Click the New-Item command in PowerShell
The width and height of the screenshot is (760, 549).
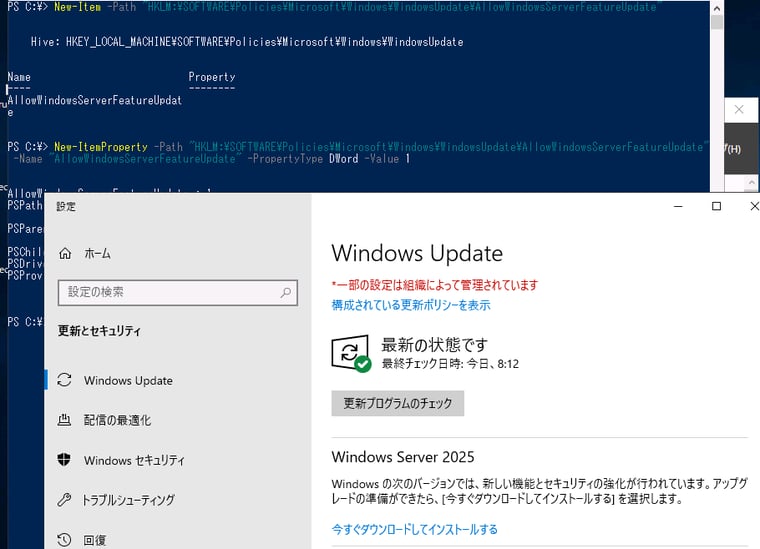coord(78,7)
